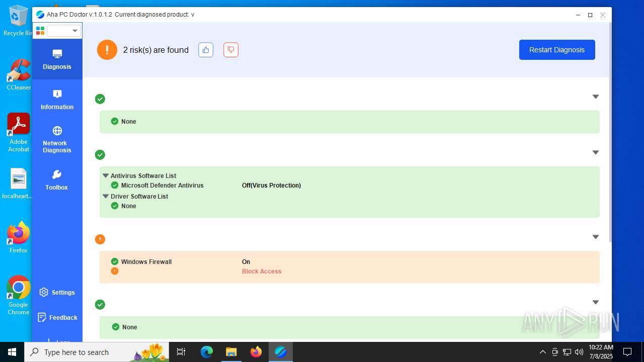Open the Windows Start menu
The height and width of the screenshot is (362, 644).
(12, 352)
